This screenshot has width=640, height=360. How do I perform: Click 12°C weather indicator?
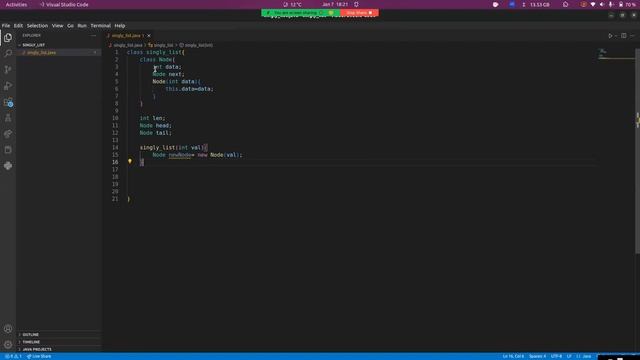(x=293, y=4)
